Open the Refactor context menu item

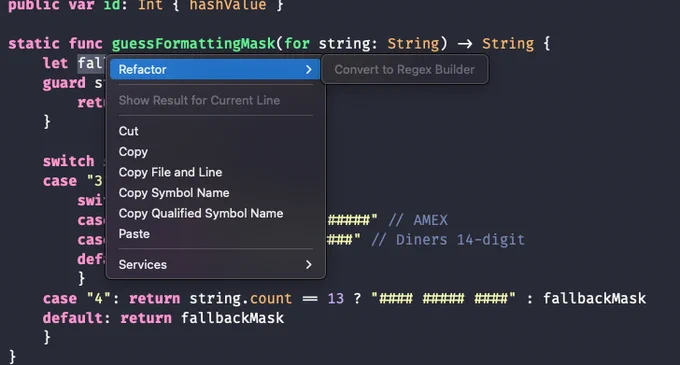tap(215, 69)
